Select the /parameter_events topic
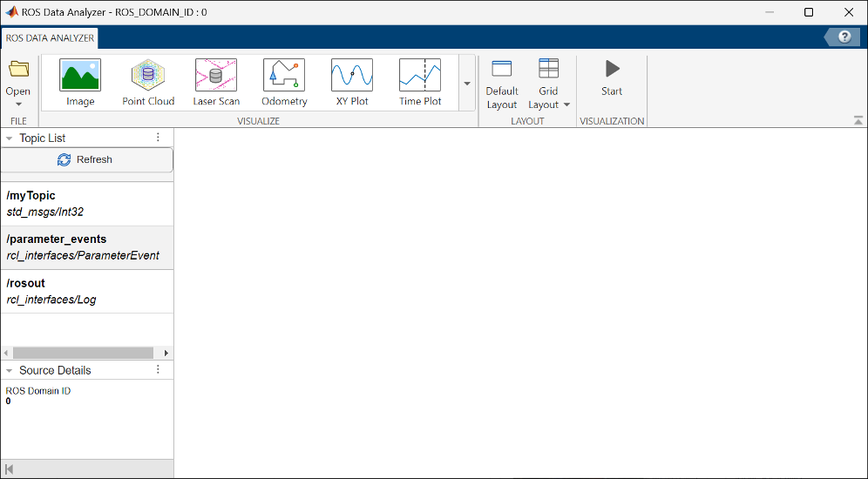This screenshot has height=479, width=868. (87, 248)
